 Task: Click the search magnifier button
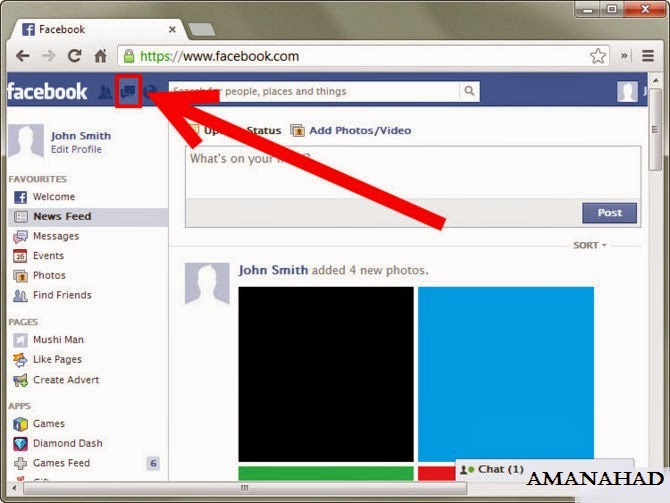click(x=469, y=91)
